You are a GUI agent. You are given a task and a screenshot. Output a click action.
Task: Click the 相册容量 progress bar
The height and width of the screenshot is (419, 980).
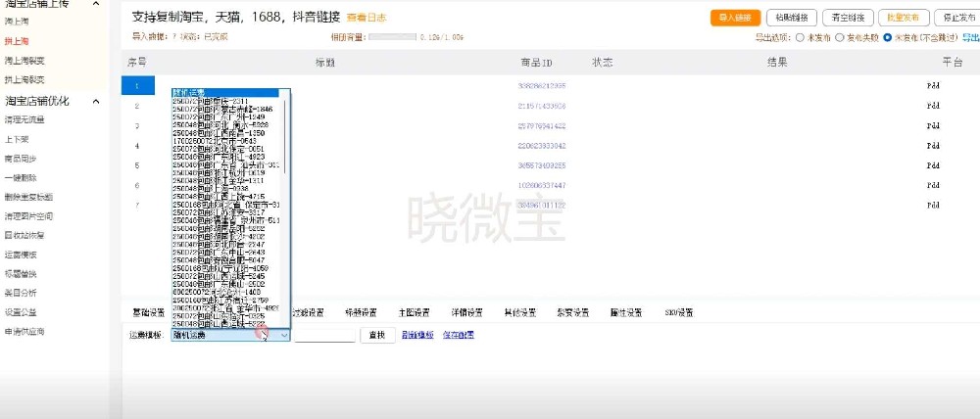(393, 37)
